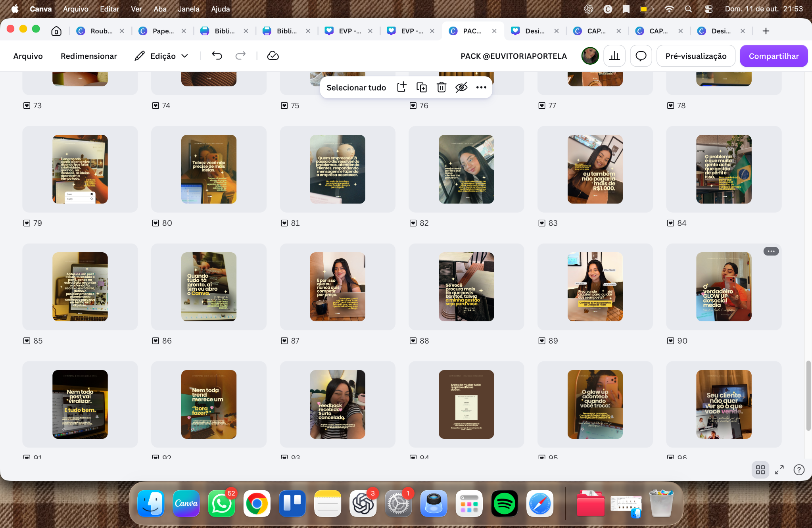Open the analytics chart icon
The width and height of the screenshot is (812, 528).
[x=614, y=56]
